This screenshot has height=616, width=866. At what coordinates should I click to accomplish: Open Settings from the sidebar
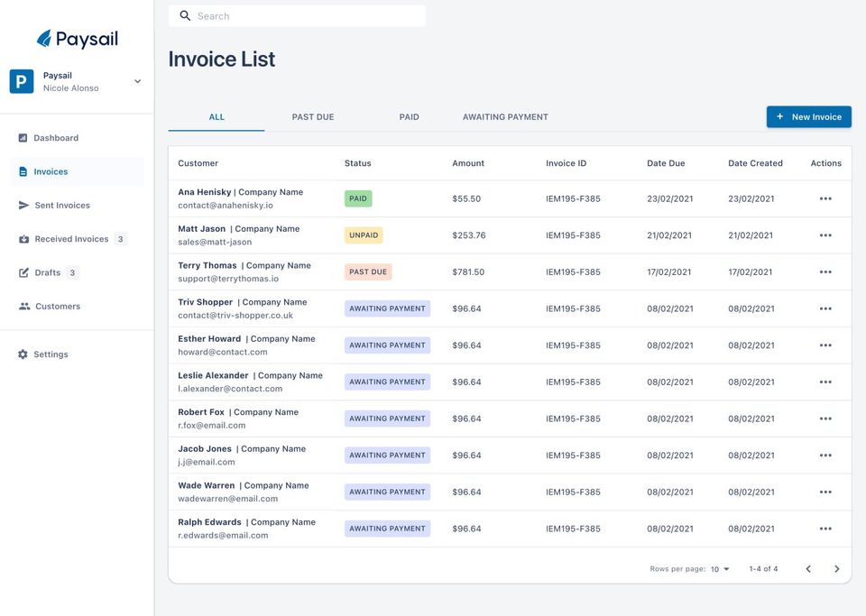tap(51, 354)
